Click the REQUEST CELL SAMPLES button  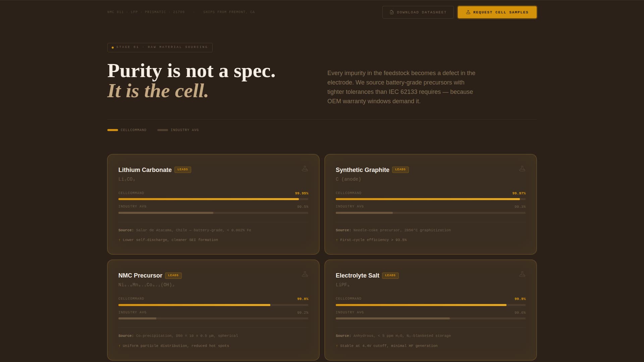coord(497,12)
